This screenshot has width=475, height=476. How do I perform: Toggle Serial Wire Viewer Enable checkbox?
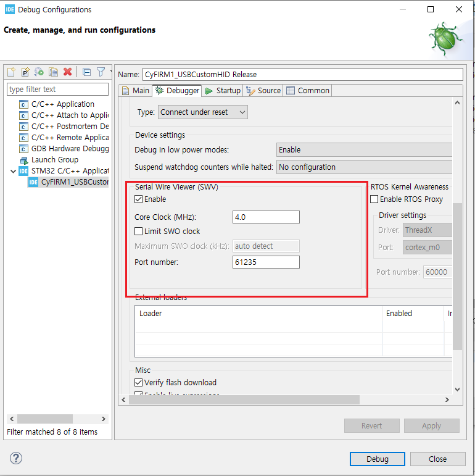139,199
